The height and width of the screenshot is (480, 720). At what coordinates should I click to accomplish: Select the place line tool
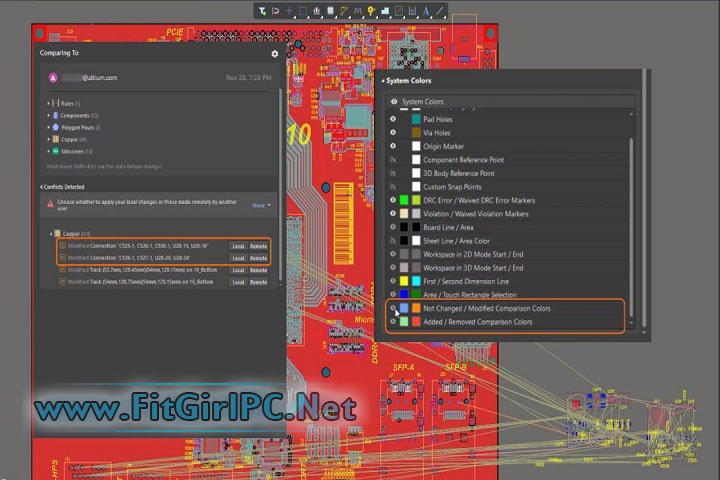440,11
